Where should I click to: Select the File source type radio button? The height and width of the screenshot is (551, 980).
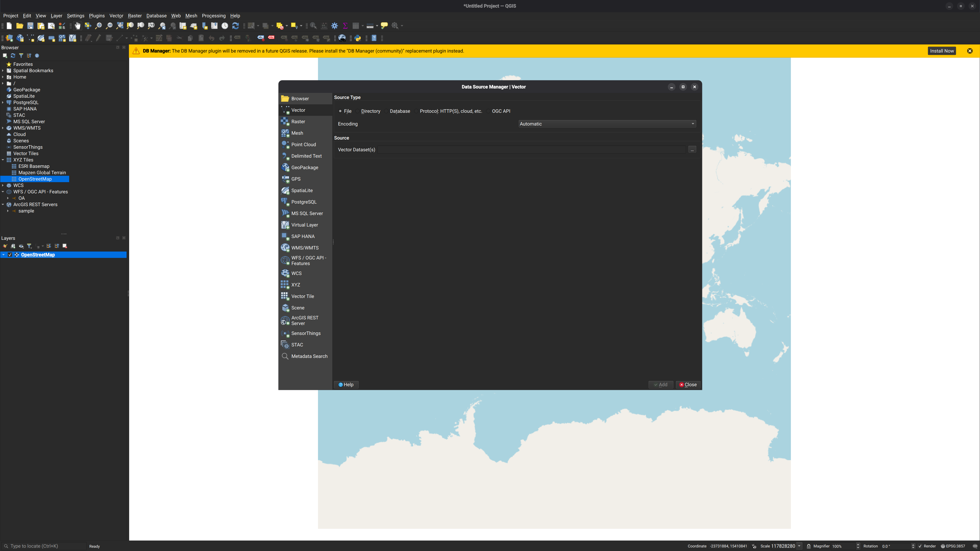[x=340, y=111]
